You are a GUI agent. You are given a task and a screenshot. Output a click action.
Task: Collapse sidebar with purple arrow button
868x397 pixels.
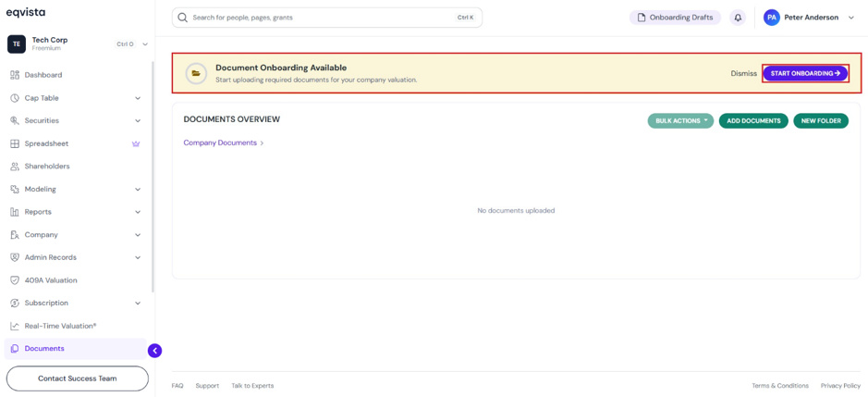pyautogui.click(x=155, y=351)
